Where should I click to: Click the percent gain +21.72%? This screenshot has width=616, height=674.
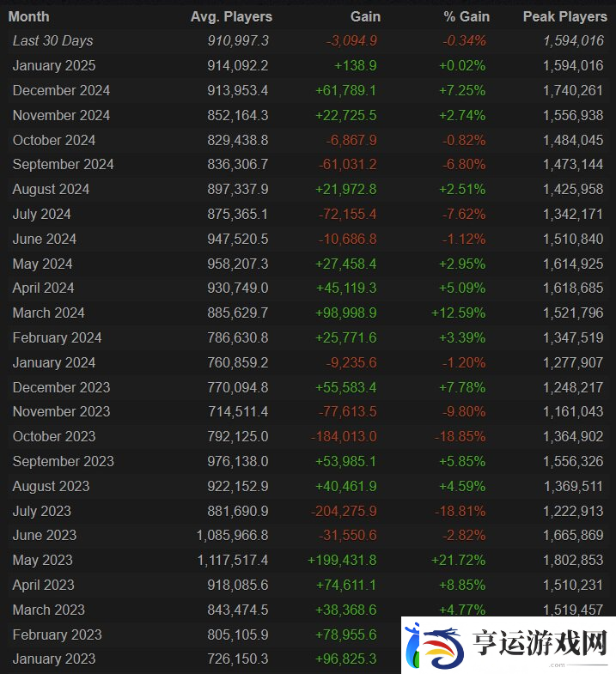459,561
